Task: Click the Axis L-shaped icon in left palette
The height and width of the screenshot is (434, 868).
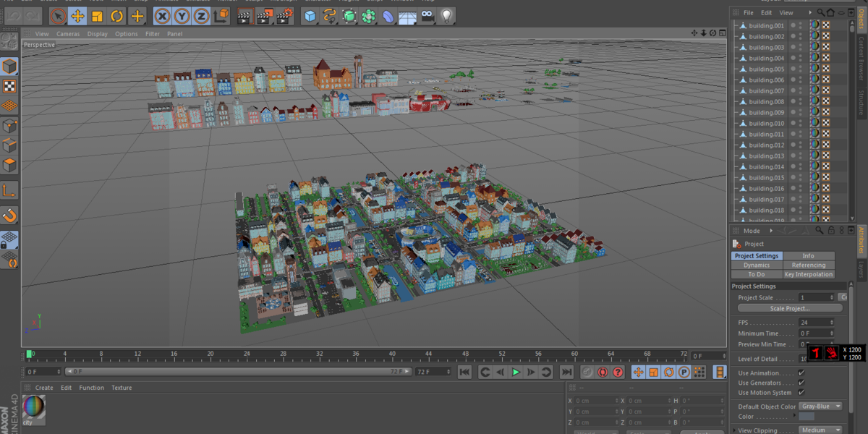Action: click(x=9, y=191)
